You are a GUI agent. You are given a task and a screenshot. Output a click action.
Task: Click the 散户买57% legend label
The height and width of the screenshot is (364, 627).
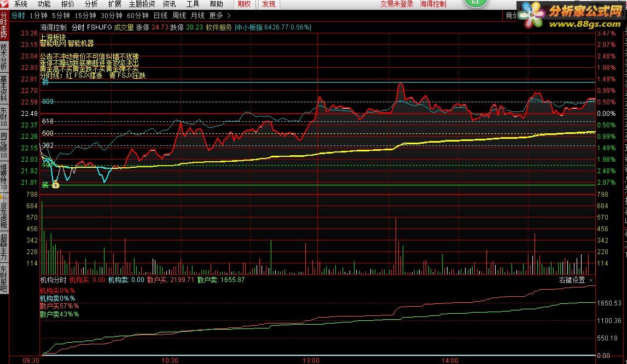[x=59, y=306]
